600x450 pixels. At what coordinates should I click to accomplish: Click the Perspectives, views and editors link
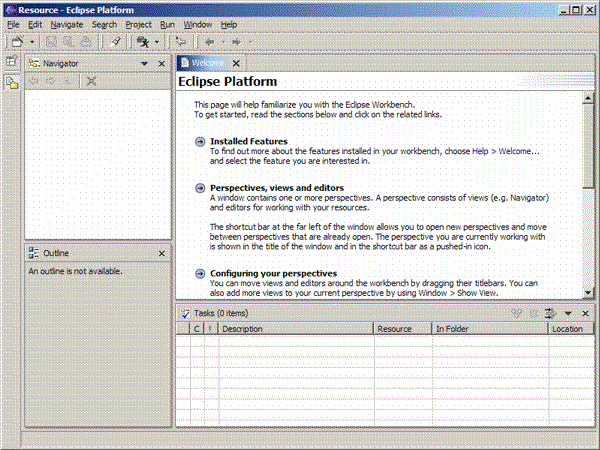point(276,188)
